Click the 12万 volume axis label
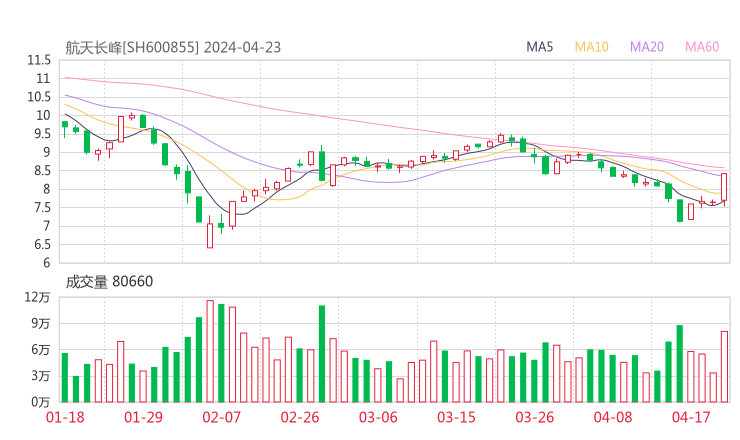The width and height of the screenshot is (740, 440). click(37, 297)
